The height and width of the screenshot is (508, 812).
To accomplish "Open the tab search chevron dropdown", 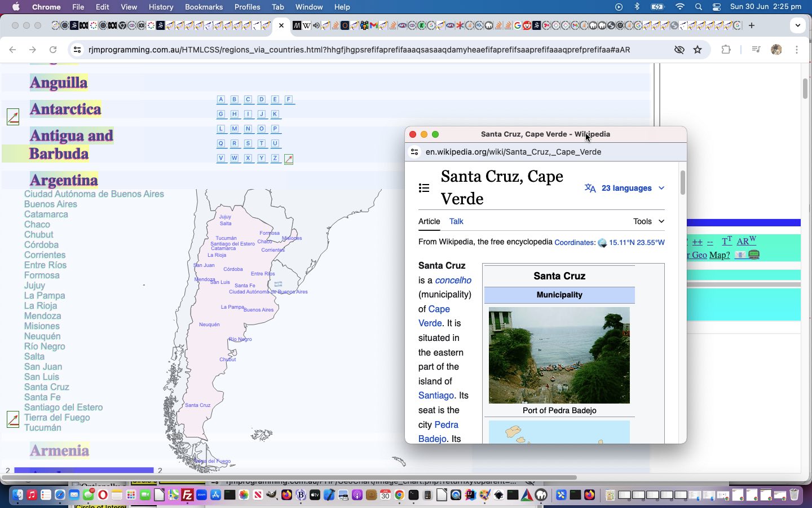I will pyautogui.click(x=797, y=25).
